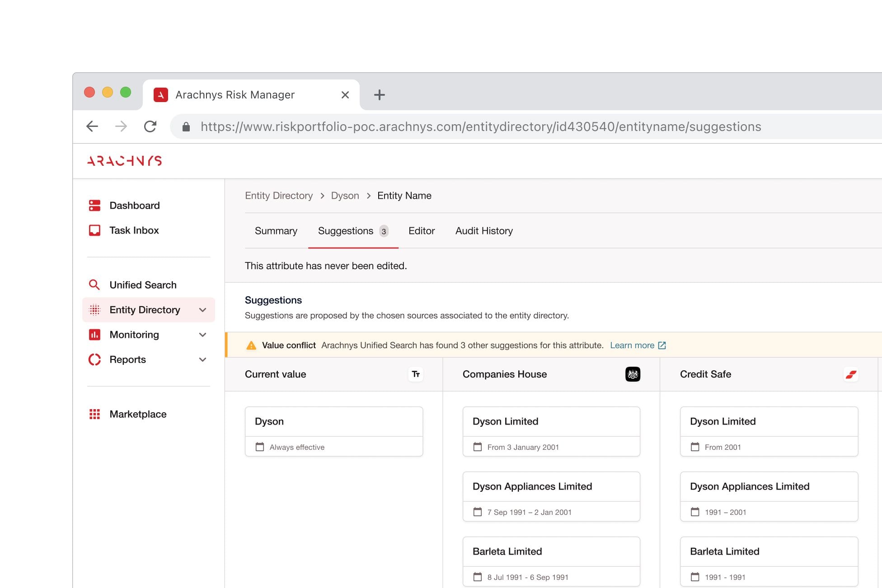This screenshot has height=588, width=882.
Task: Click the Companies House crest icon
Action: pyautogui.click(x=633, y=374)
